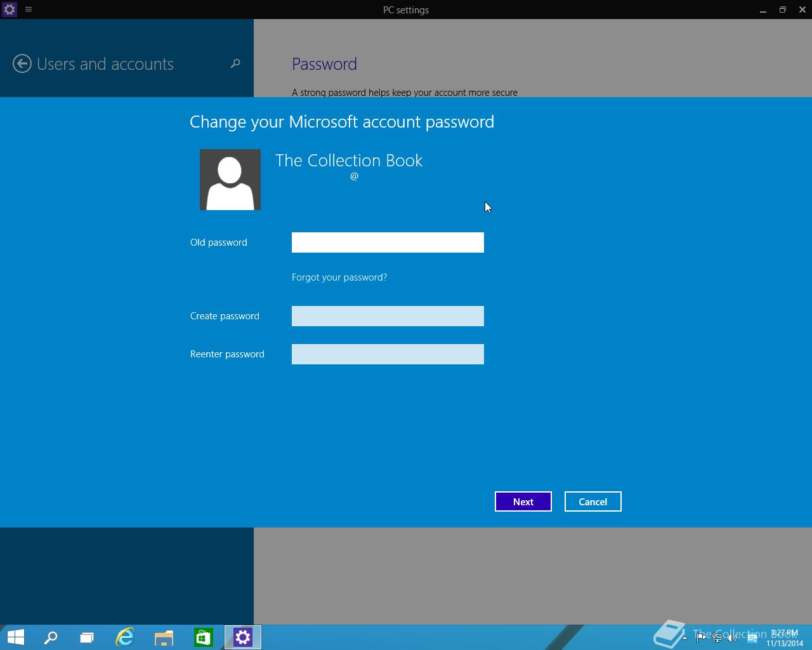Open the Forgot your password link
The width and height of the screenshot is (812, 650).
tap(339, 277)
